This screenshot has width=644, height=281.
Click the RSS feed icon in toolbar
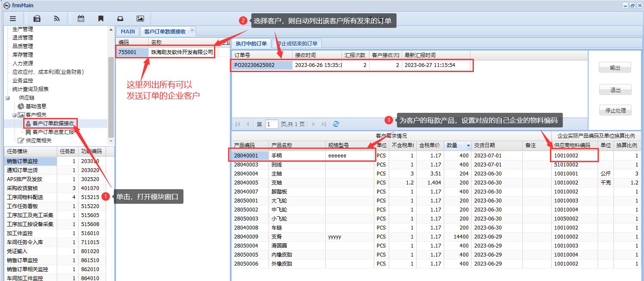coord(57,18)
